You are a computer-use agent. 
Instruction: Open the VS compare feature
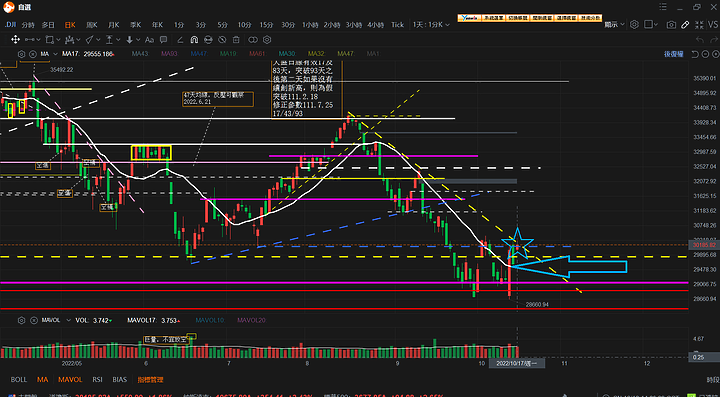tap(713, 25)
